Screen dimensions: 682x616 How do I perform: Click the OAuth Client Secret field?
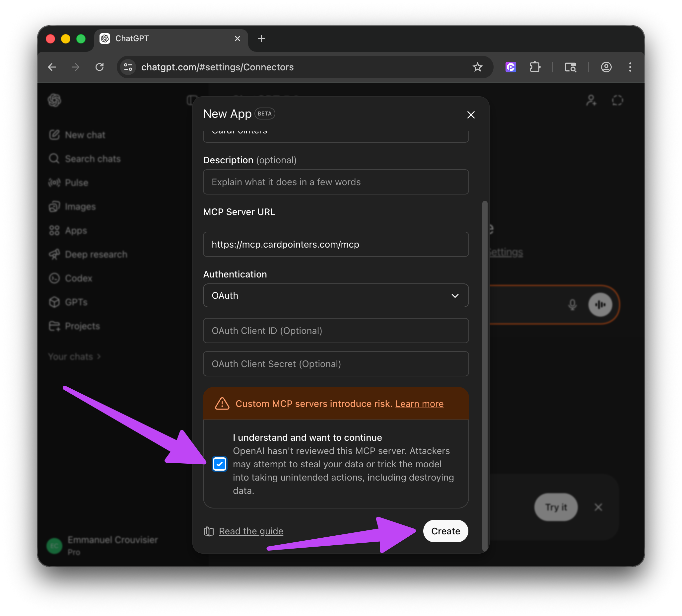[336, 364]
